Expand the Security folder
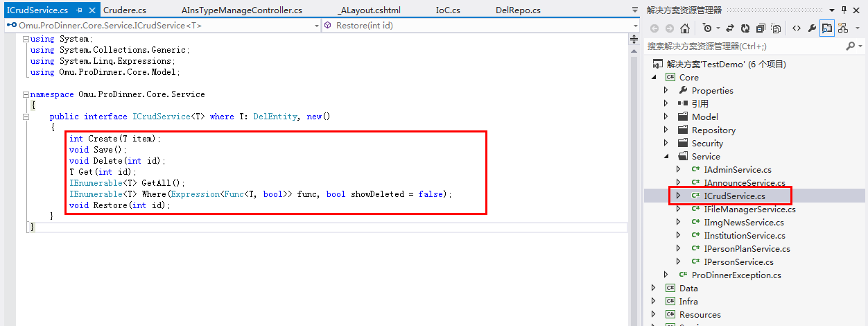Image resolution: width=868 pixels, height=326 pixels. coord(666,143)
